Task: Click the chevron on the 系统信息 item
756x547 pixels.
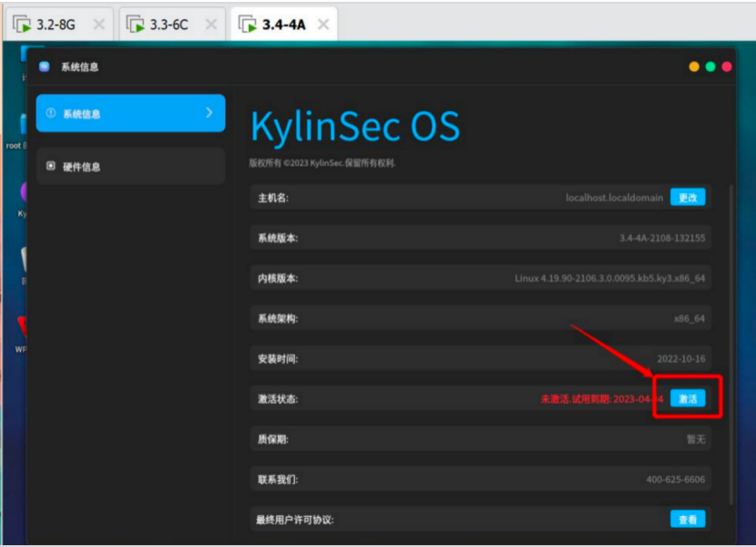Action: click(209, 113)
